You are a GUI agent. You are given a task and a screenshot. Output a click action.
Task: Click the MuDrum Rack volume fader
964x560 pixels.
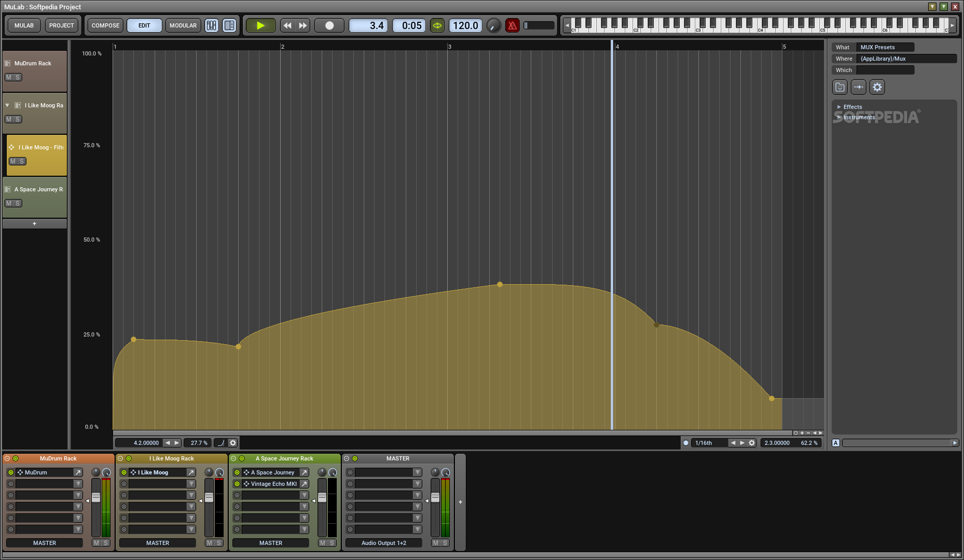(x=96, y=497)
